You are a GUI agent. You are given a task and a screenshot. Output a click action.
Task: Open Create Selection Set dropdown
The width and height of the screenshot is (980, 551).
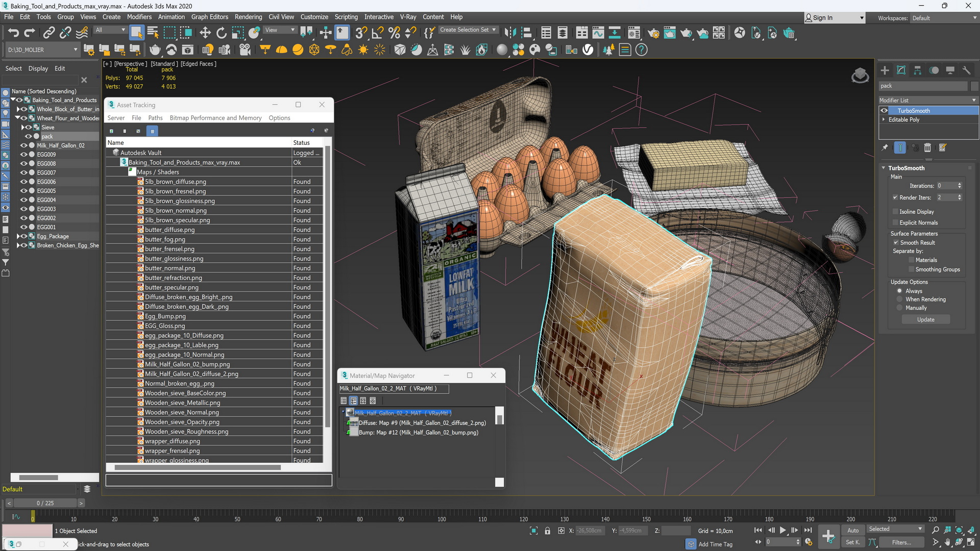tap(468, 30)
